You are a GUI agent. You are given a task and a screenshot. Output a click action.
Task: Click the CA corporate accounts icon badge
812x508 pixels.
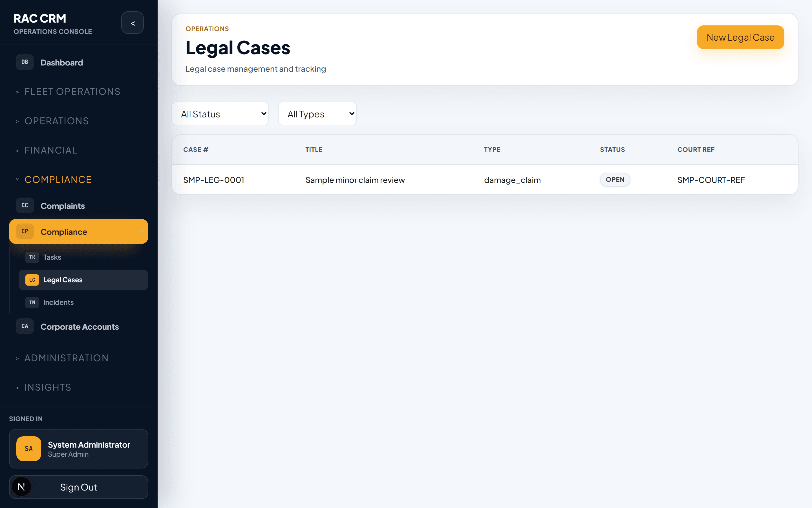pyautogui.click(x=25, y=326)
